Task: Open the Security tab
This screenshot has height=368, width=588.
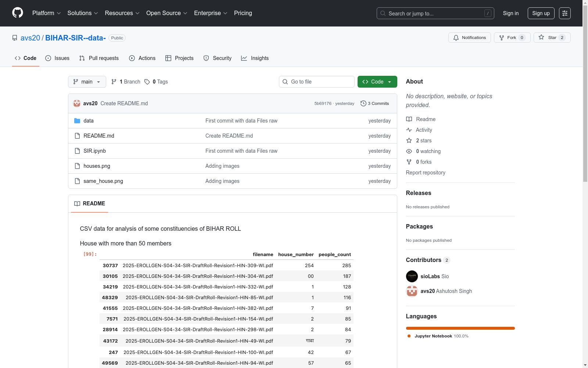Action: point(218,58)
